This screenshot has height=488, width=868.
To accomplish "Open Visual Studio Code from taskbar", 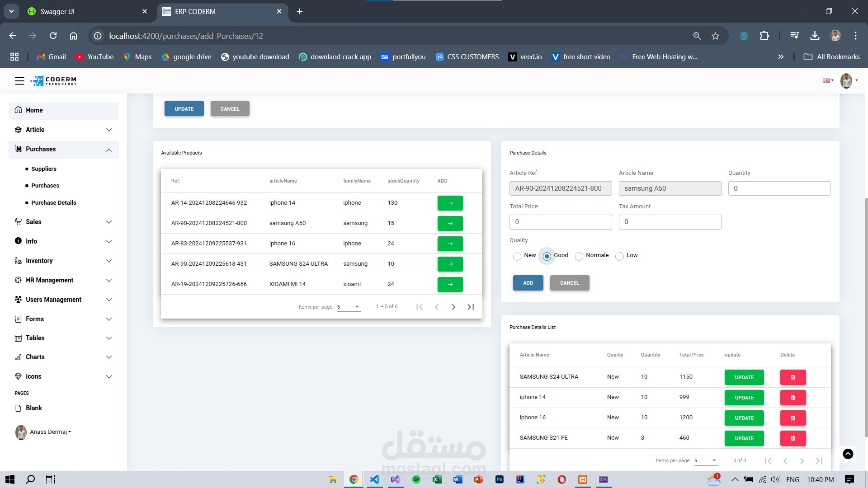I will pyautogui.click(x=375, y=479).
